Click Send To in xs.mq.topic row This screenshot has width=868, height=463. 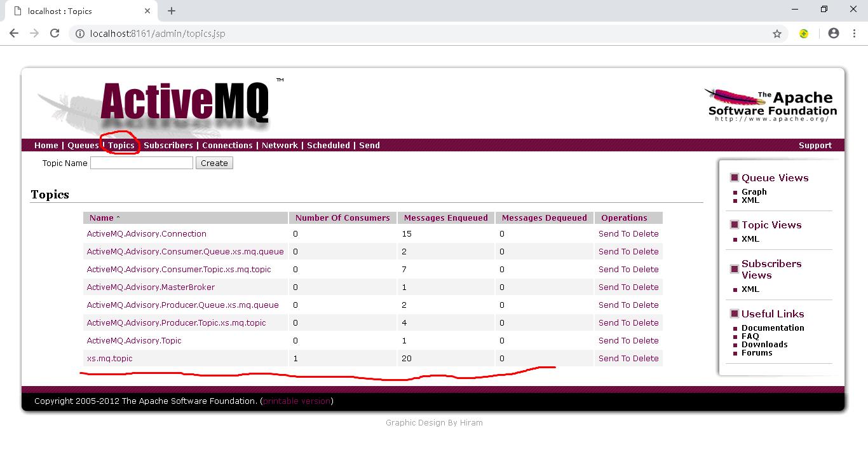614,358
